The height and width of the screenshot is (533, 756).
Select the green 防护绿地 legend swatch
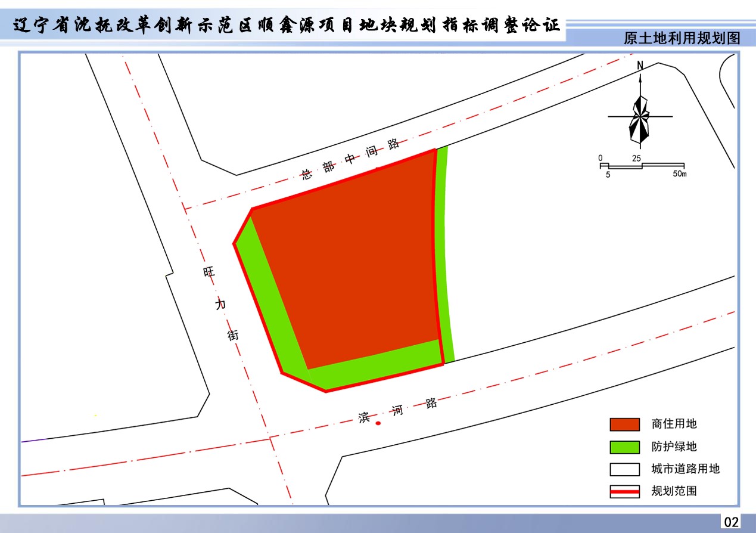coord(624,447)
